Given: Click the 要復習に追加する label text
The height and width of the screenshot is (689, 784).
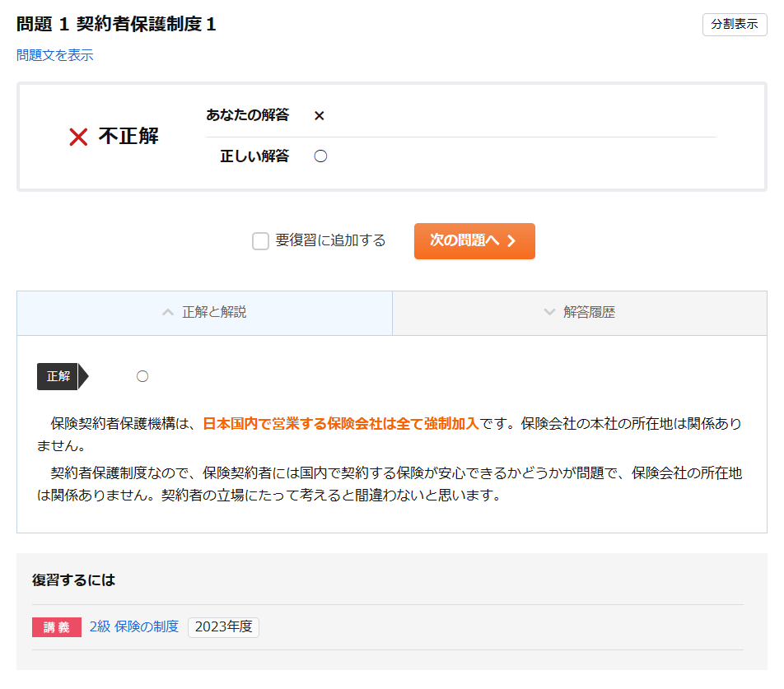Looking at the screenshot, I should pyautogui.click(x=330, y=241).
